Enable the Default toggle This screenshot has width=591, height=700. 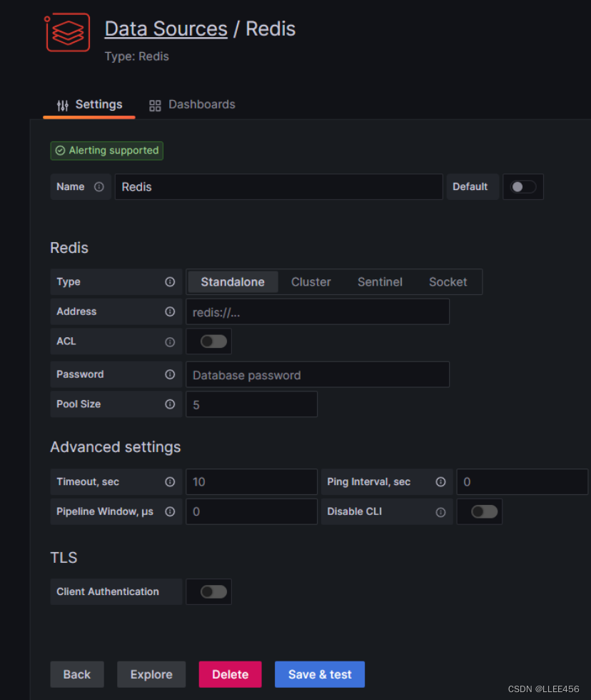click(x=523, y=186)
